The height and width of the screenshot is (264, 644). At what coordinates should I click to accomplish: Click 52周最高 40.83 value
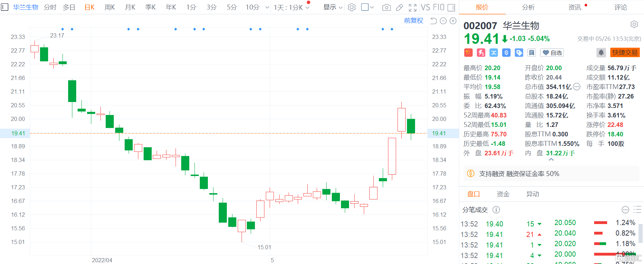pyautogui.click(x=499, y=115)
